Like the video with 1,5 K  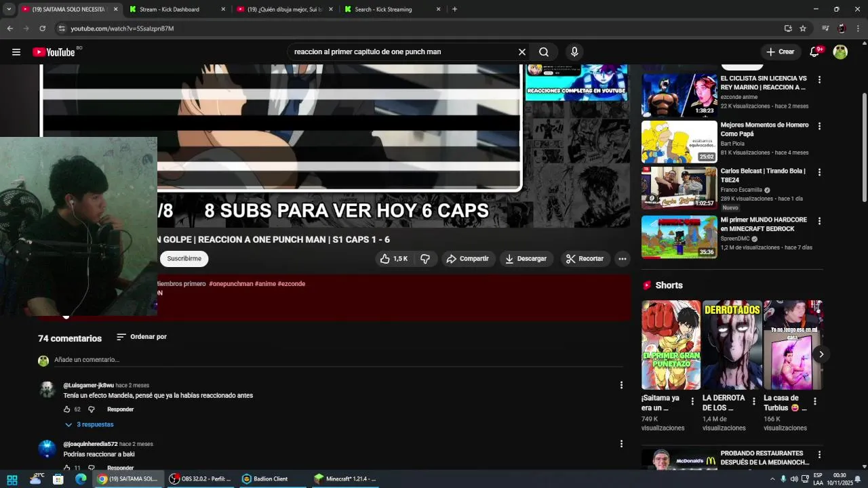(395, 259)
